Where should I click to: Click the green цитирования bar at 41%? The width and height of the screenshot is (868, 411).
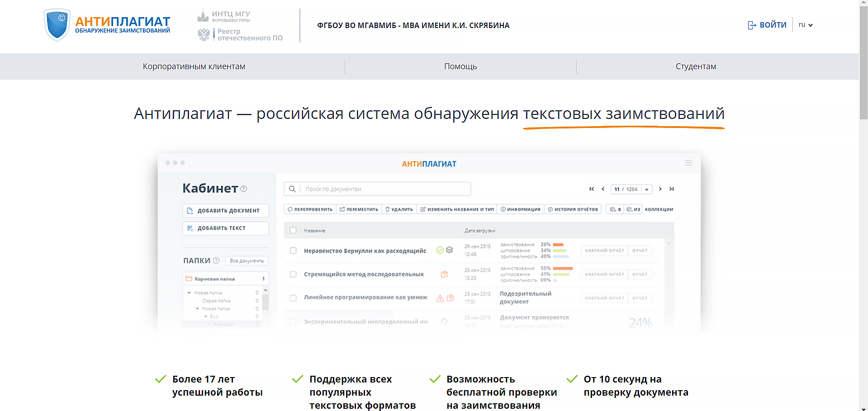[561, 274]
